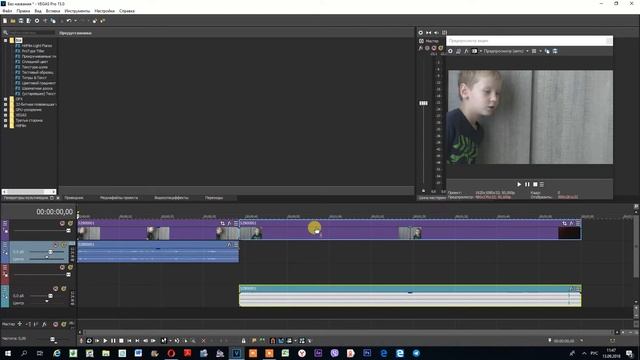Click the lock event icon
The width and height of the screenshot is (640, 360).
pyautogui.click(x=244, y=341)
